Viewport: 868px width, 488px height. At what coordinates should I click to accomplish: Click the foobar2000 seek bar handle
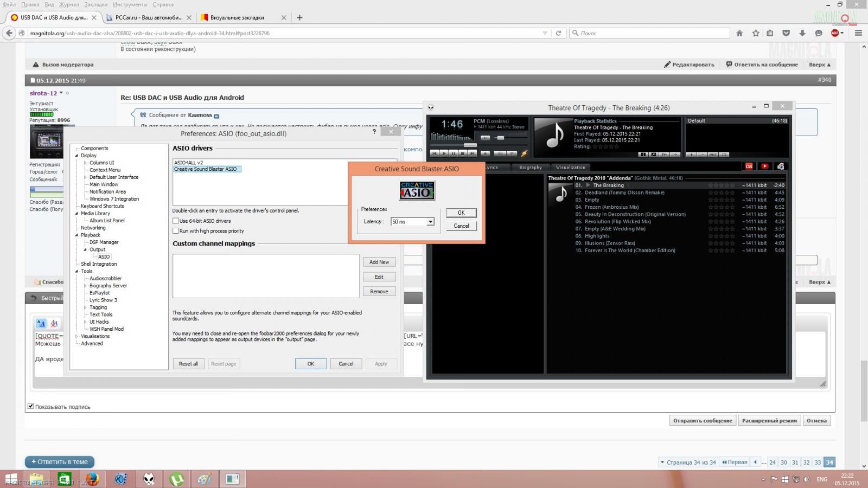(x=470, y=145)
